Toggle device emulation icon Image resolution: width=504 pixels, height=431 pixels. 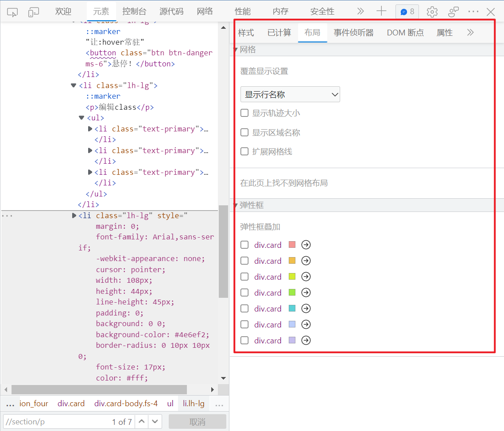34,12
